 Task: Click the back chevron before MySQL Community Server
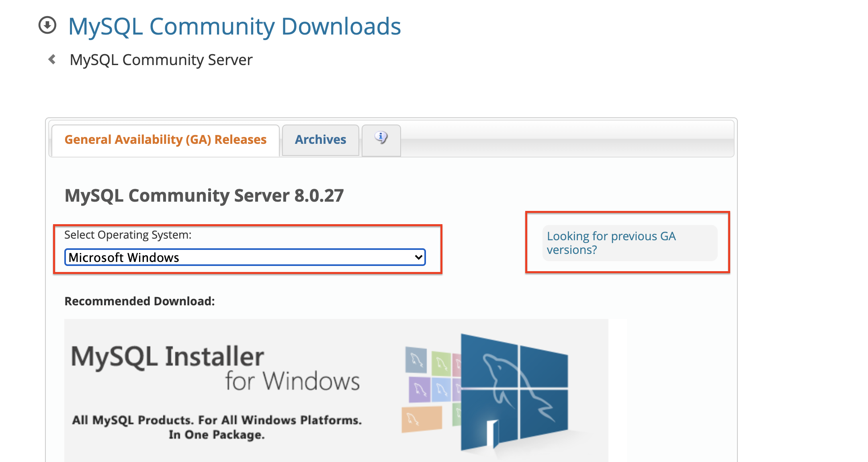click(52, 59)
